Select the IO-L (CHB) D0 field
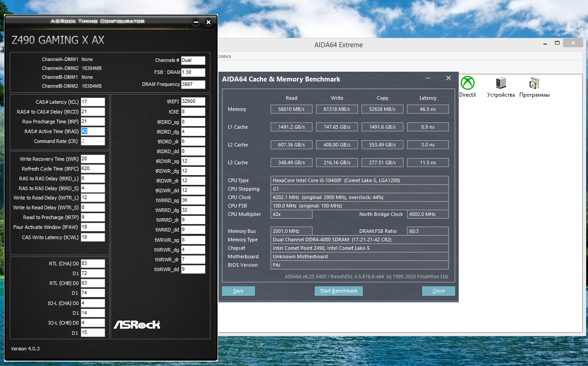 (x=93, y=323)
